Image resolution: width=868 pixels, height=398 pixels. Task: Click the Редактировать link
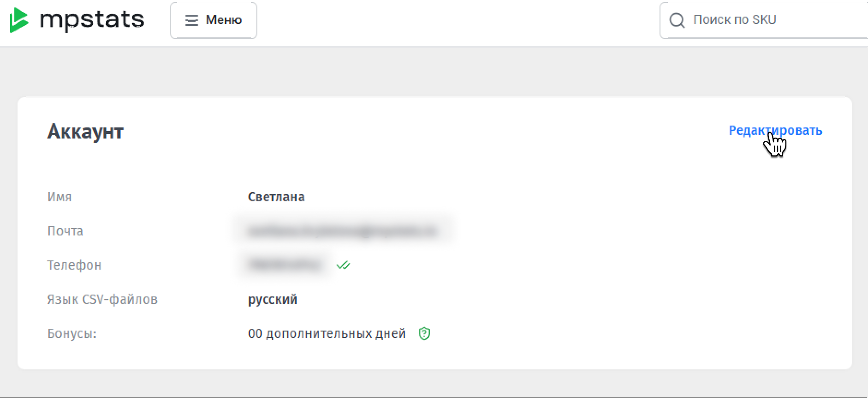pos(775,131)
